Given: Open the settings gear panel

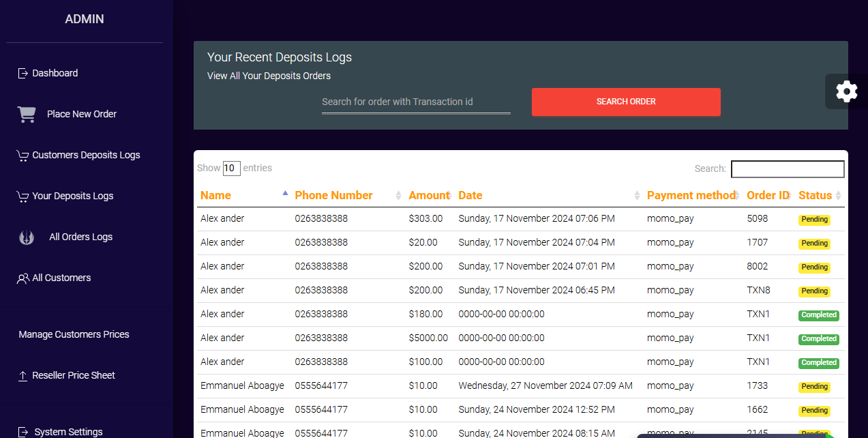Looking at the screenshot, I should [x=846, y=91].
